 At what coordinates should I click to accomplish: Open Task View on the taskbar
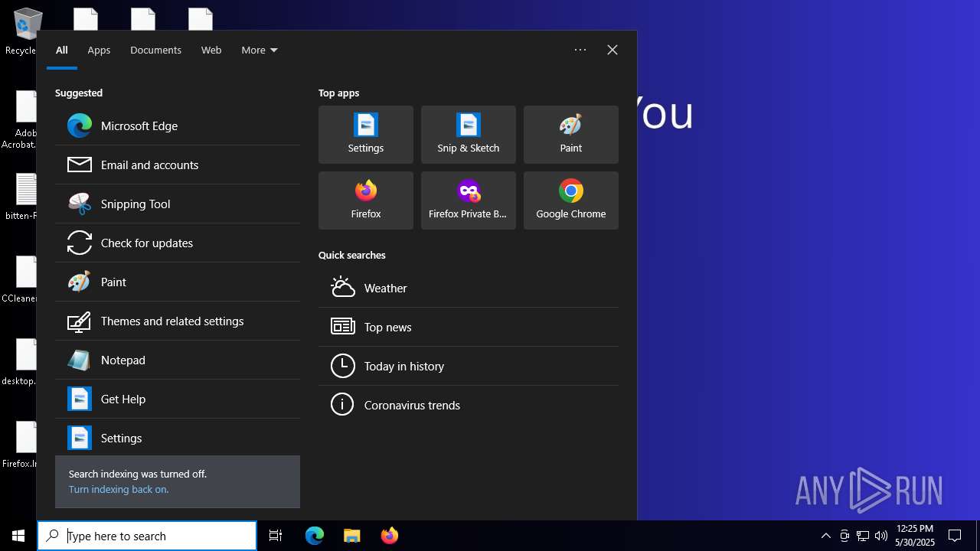pos(276,536)
